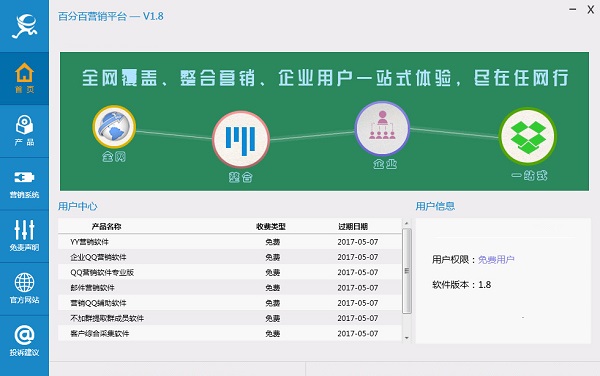The height and width of the screenshot is (376, 600).
Task: Click the 整合 bars circle icon
Action: tap(241, 139)
